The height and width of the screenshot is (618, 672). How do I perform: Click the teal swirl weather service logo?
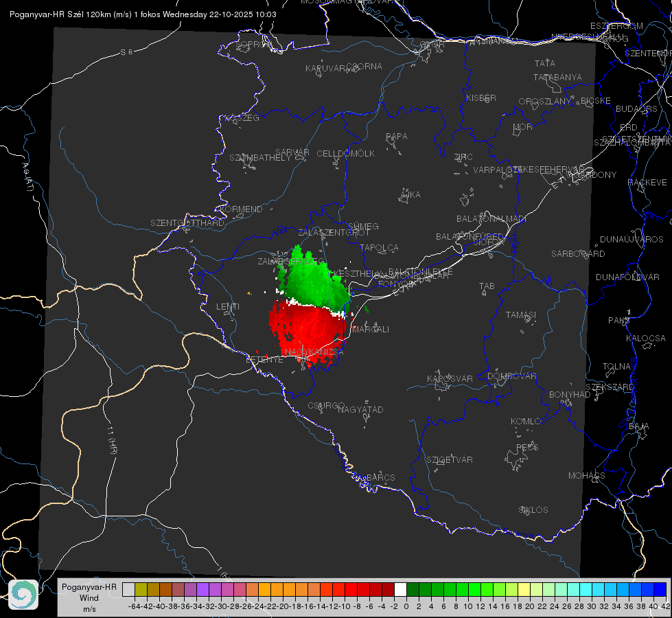(x=23, y=595)
